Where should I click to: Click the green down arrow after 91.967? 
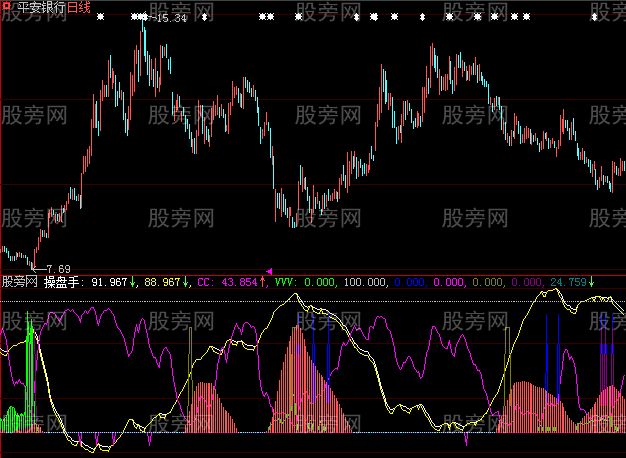(135, 282)
